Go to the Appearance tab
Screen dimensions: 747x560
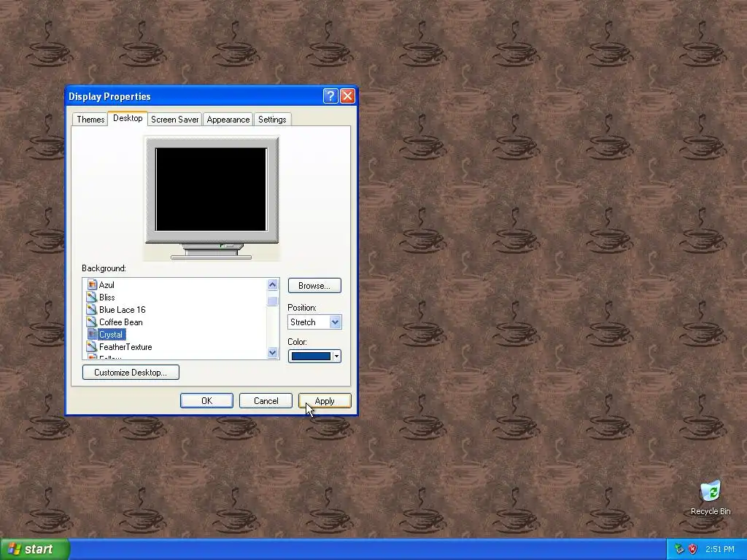(x=228, y=120)
